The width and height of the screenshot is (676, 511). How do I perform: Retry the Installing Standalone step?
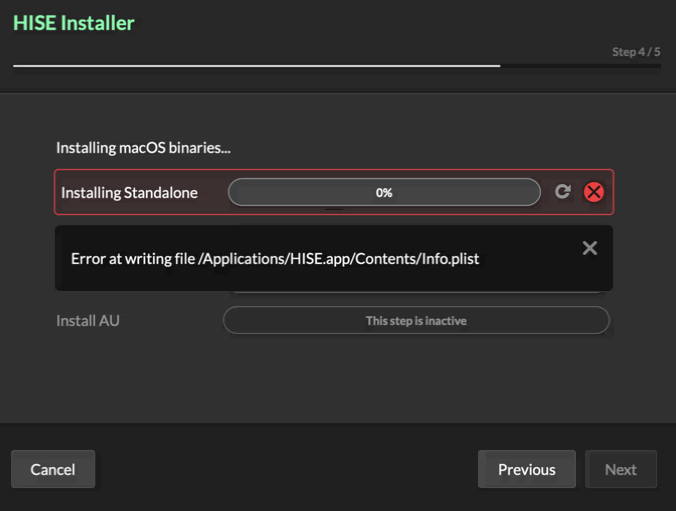pos(563,191)
